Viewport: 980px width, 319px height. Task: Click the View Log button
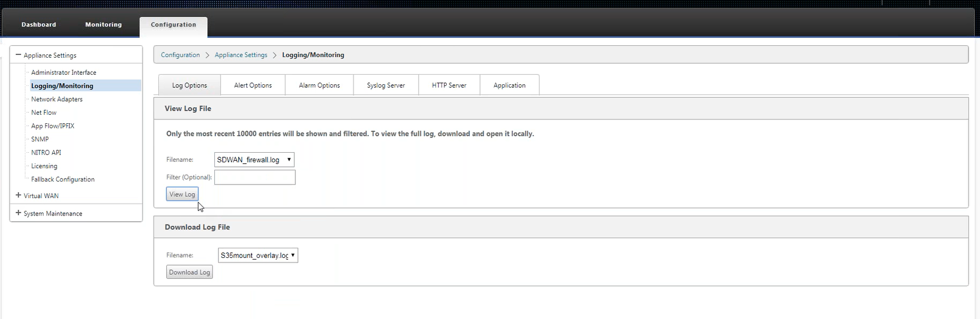[x=182, y=194]
